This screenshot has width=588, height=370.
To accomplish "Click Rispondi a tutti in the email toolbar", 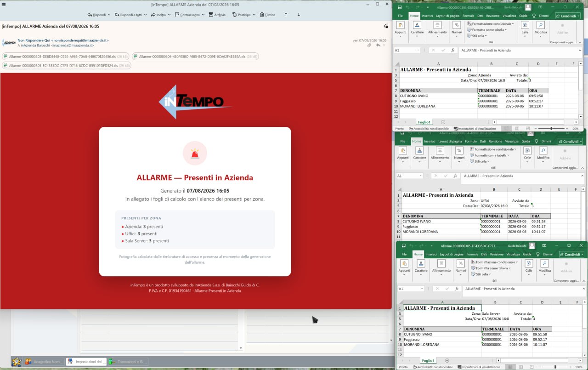I will (x=128, y=15).
